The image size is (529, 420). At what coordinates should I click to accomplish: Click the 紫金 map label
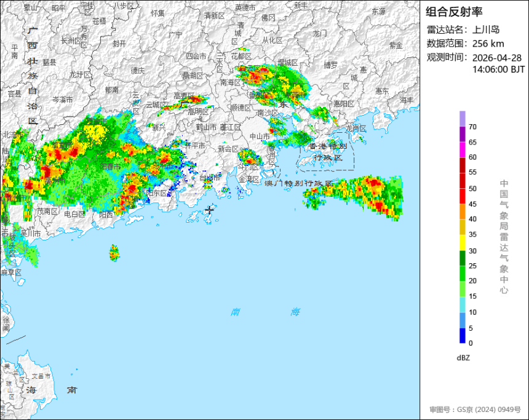[x=396, y=45]
